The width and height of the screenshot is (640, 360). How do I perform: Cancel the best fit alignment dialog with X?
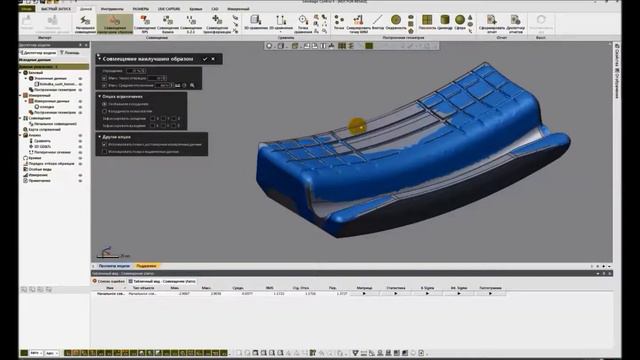pos(213,59)
